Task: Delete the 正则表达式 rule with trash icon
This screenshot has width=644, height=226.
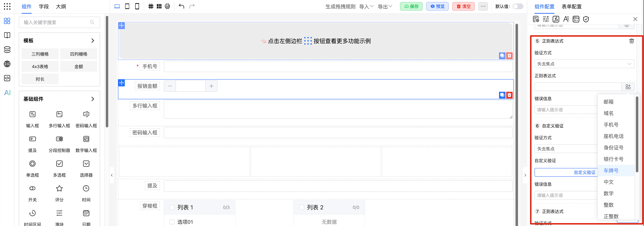Action: [631, 41]
